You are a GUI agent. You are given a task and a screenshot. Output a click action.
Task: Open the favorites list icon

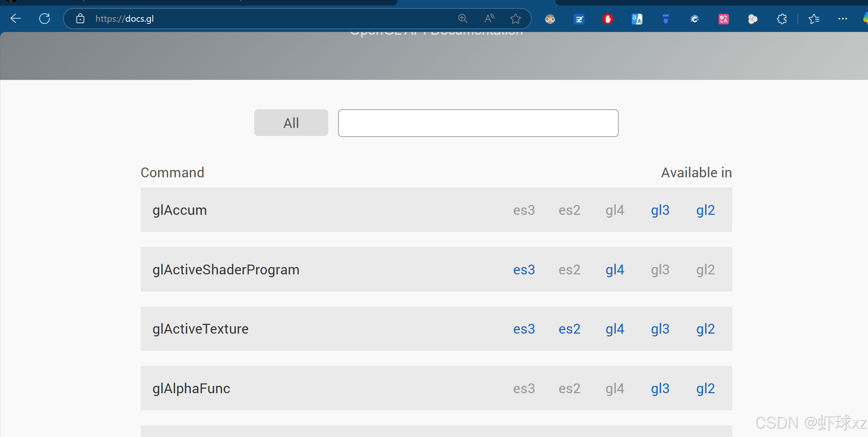pos(814,19)
